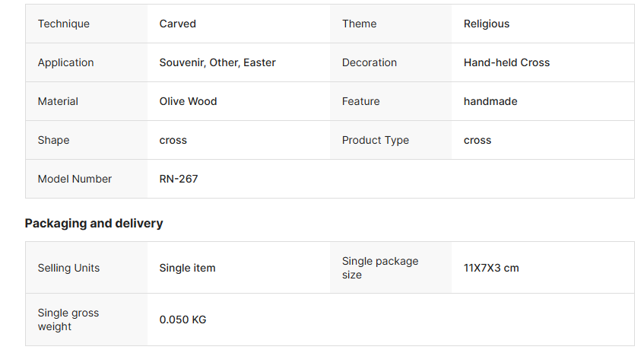Viewport: 644px width, 353px height.
Task: Click the Model Number label
Action: [x=75, y=179]
